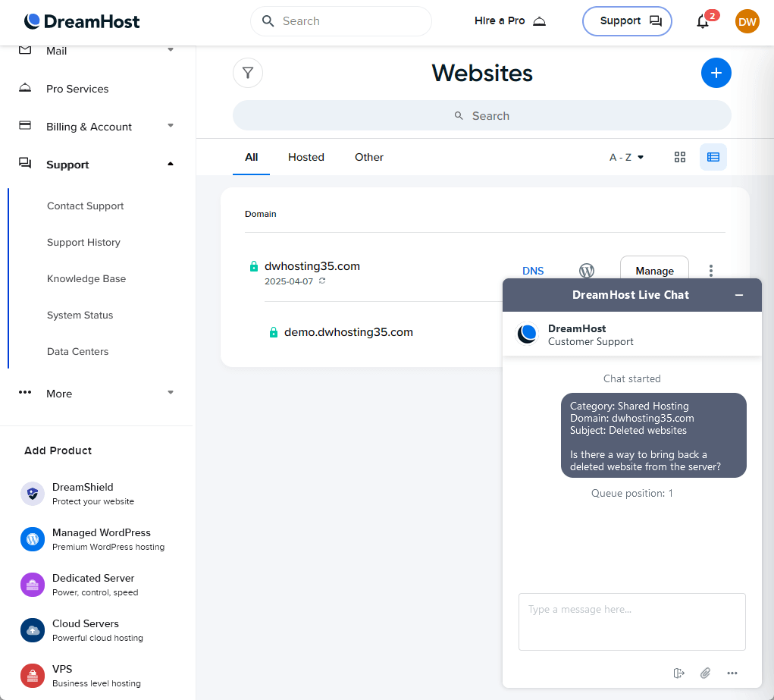774x700 pixels.
Task: Click the DreamHost chat avatar
Action: coord(527,334)
